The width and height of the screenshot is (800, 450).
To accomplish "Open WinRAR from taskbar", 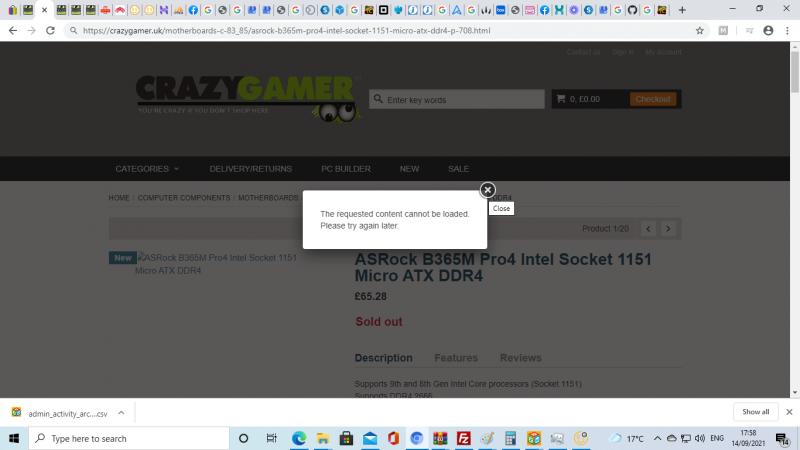I will [440, 438].
